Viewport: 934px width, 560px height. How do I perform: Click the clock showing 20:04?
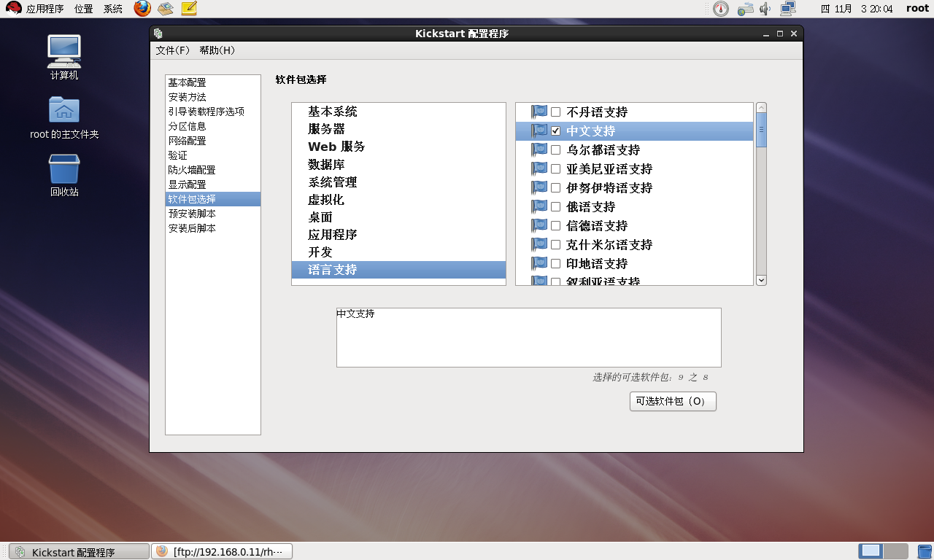[857, 9]
